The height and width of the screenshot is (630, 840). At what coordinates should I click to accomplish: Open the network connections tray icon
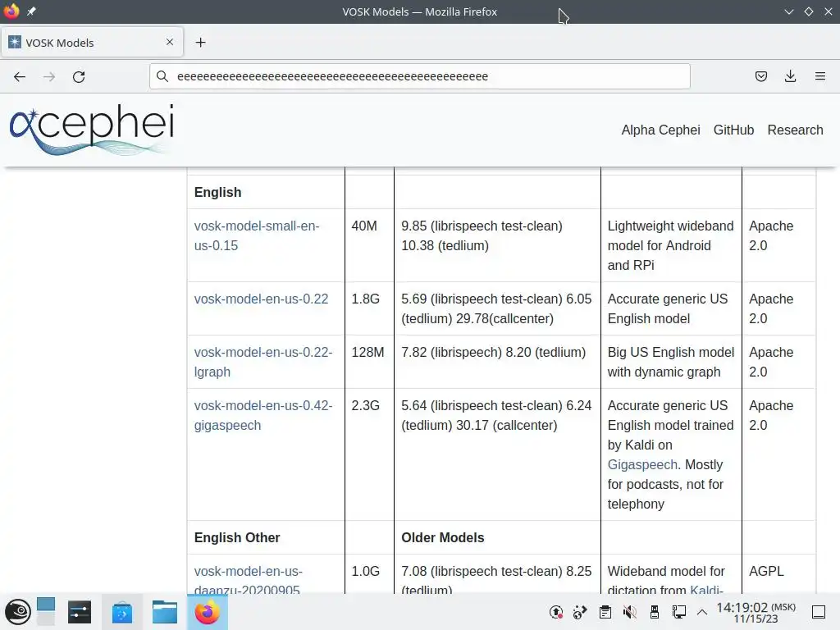pyautogui.click(x=678, y=612)
